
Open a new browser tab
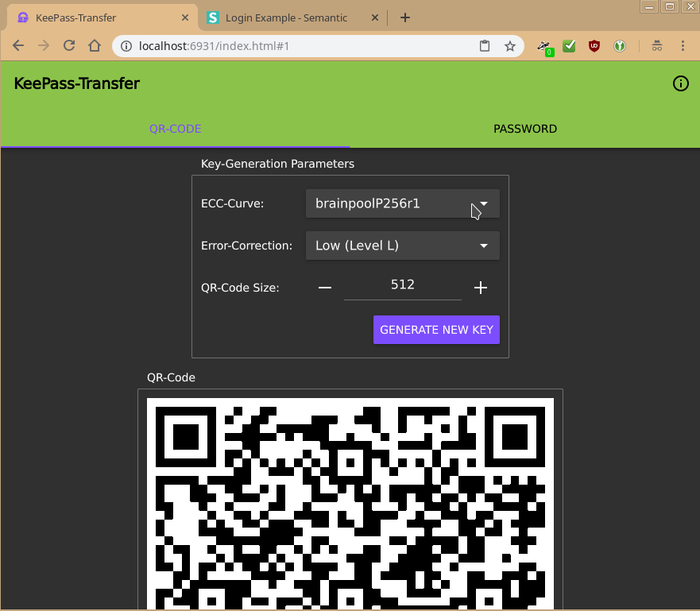click(x=405, y=17)
